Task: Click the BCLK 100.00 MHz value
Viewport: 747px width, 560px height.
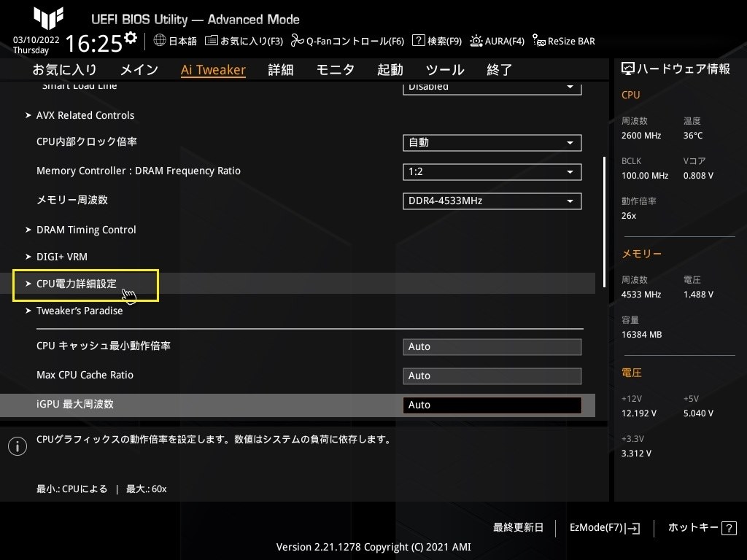Action: 645,176
